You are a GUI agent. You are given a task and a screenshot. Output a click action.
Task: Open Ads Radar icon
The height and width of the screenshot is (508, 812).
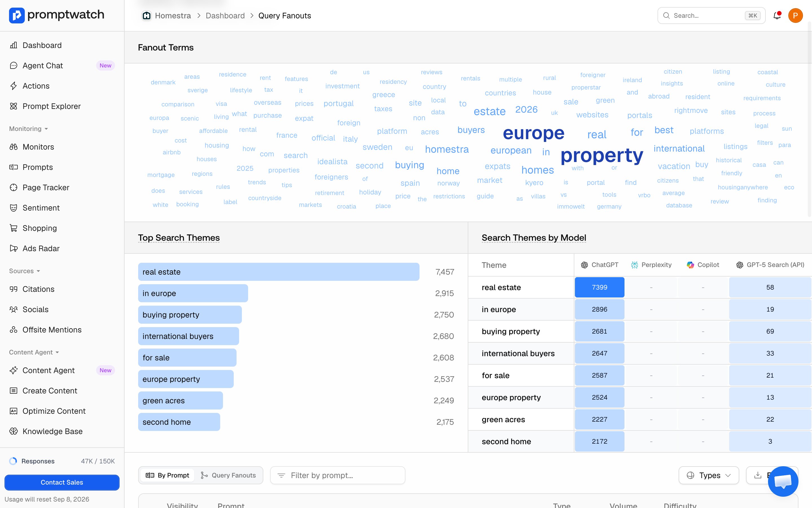(14, 248)
